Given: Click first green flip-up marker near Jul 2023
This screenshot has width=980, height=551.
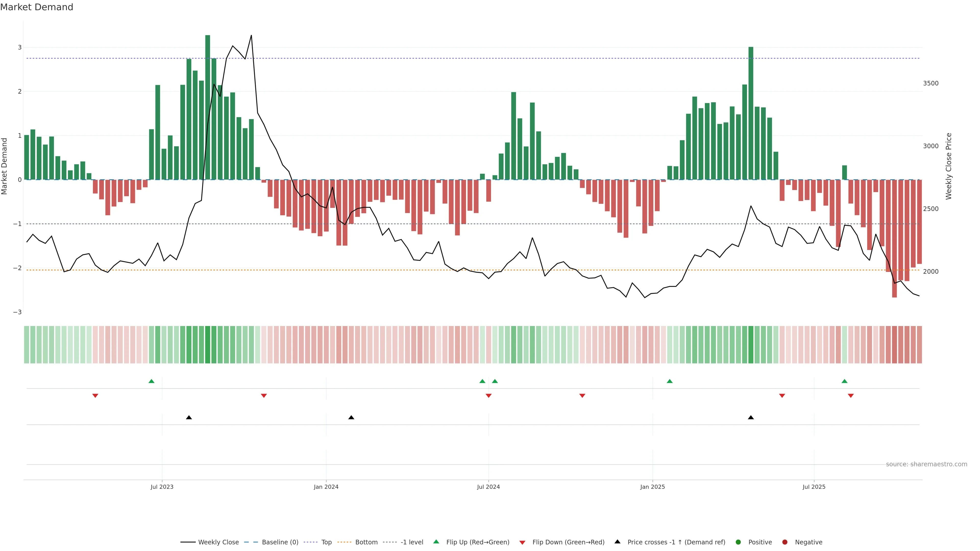Looking at the screenshot, I should click(x=151, y=381).
